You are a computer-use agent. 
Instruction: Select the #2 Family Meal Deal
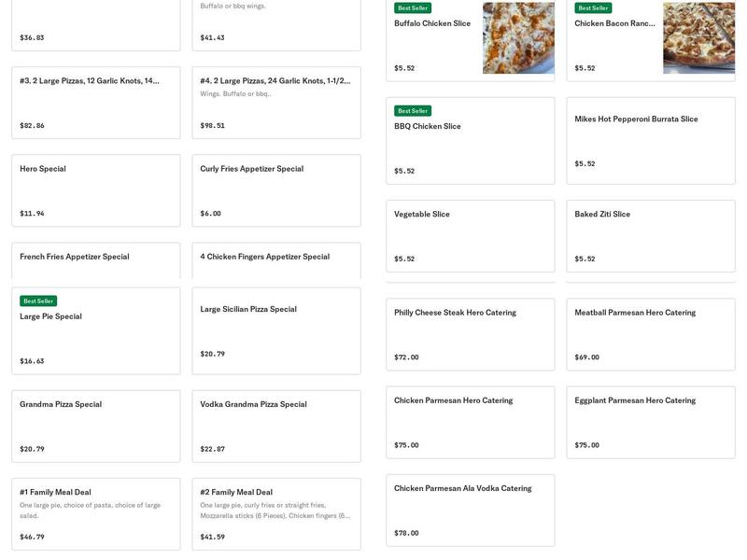click(275, 513)
